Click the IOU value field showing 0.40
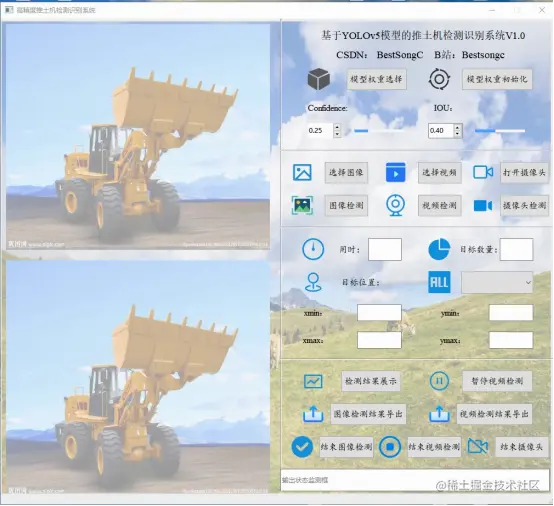The width and height of the screenshot is (554, 506). pyautogui.click(x=441, y=130)
